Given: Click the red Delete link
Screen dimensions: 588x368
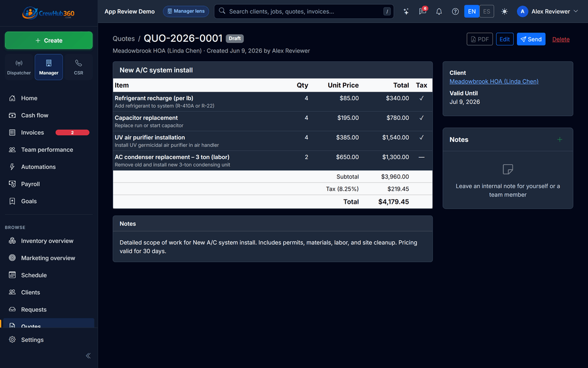Looking at the screenshot, I should pyautogui.click(x=560, y=39).
